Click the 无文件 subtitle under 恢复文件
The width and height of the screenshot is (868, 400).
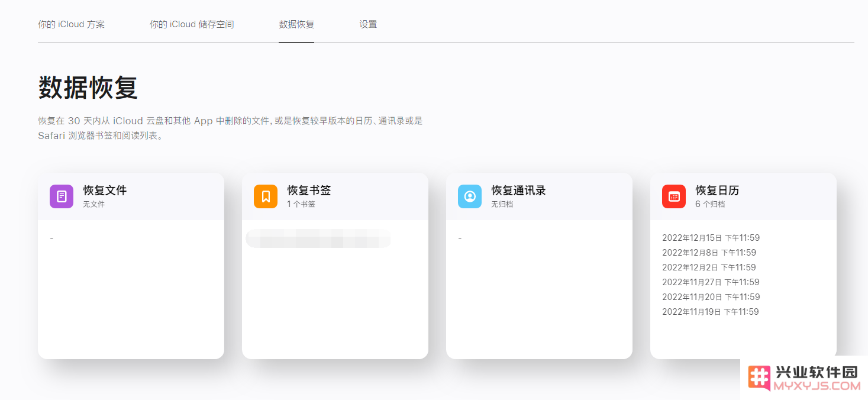93,204
